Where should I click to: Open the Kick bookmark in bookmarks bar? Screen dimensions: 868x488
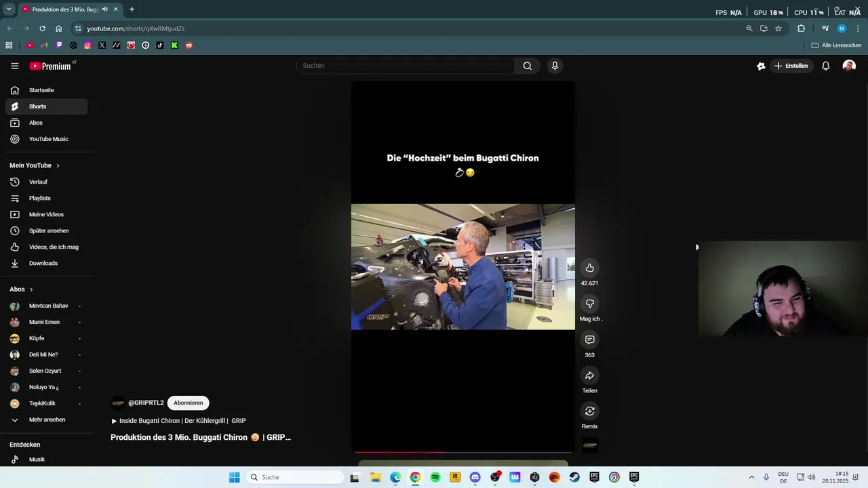coord(174,45)
